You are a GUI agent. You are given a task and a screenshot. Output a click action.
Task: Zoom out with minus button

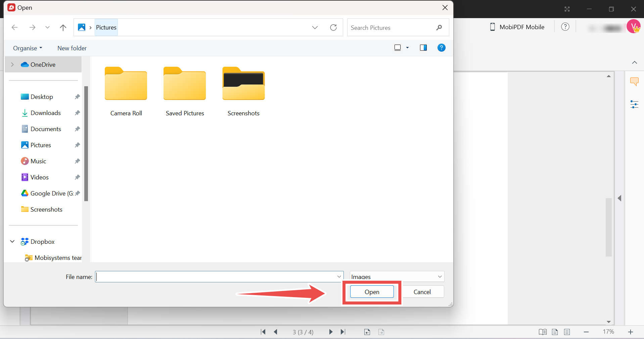[x=586, y=332]
